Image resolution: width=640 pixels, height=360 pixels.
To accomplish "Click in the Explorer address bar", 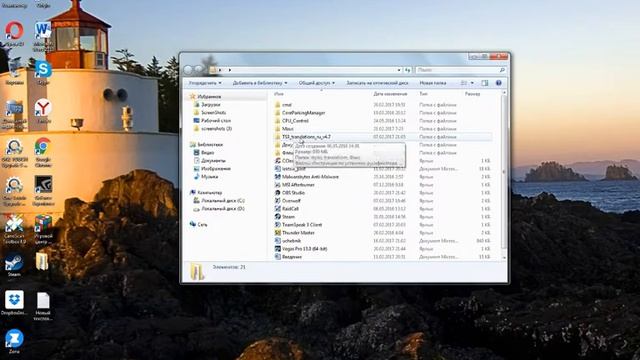I will 306,70.
